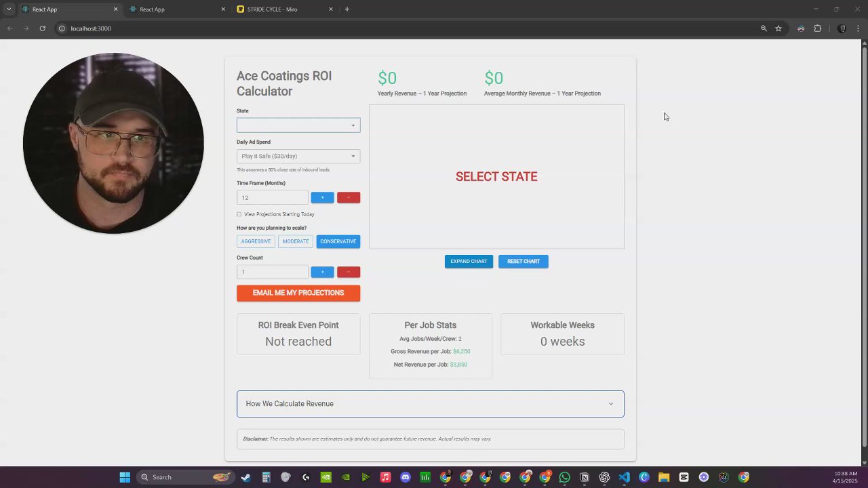Screen dimensions: 868x488
Task: Select the CONSERVATIVE scaling option
Action: (x=338, y=242)
